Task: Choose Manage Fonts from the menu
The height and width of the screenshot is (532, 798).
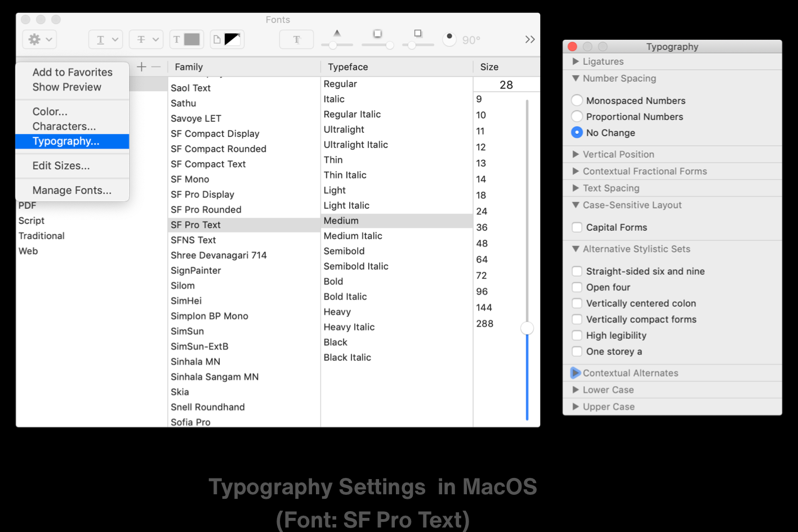Action: point(72,190)
